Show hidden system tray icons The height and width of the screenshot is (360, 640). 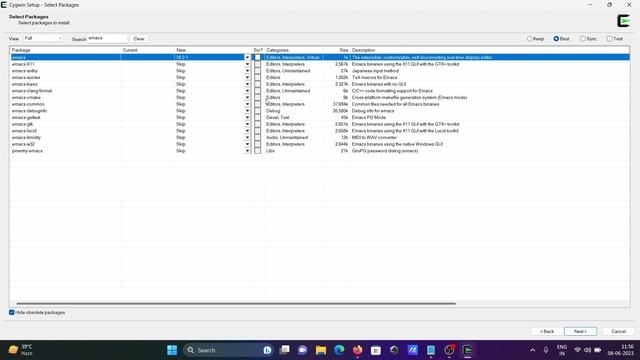(x=532, y=350)
